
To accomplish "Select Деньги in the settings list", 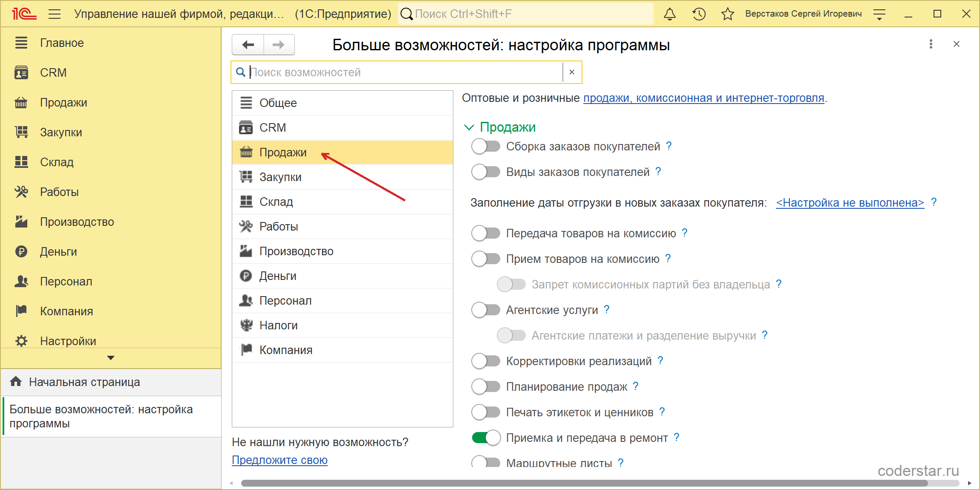I will pyautogui.click(x=342, y=276).
